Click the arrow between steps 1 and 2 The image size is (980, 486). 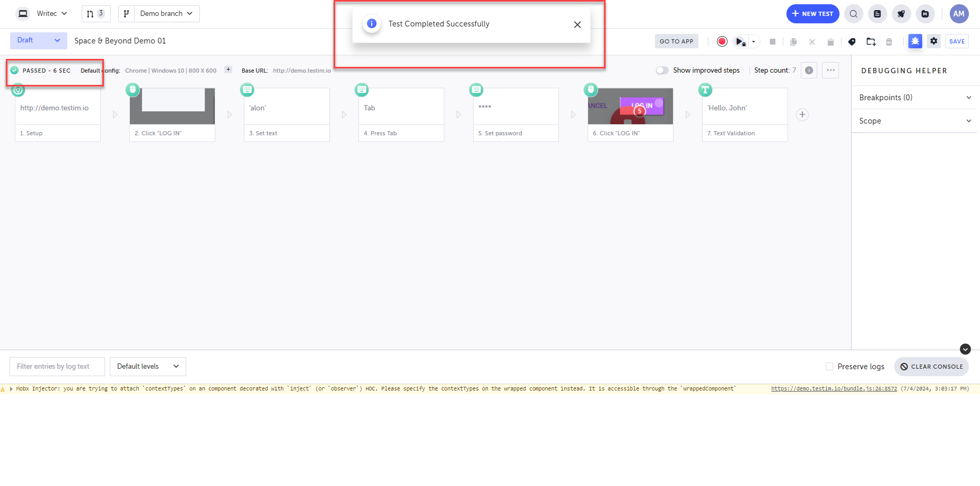[x=115, y=115]
